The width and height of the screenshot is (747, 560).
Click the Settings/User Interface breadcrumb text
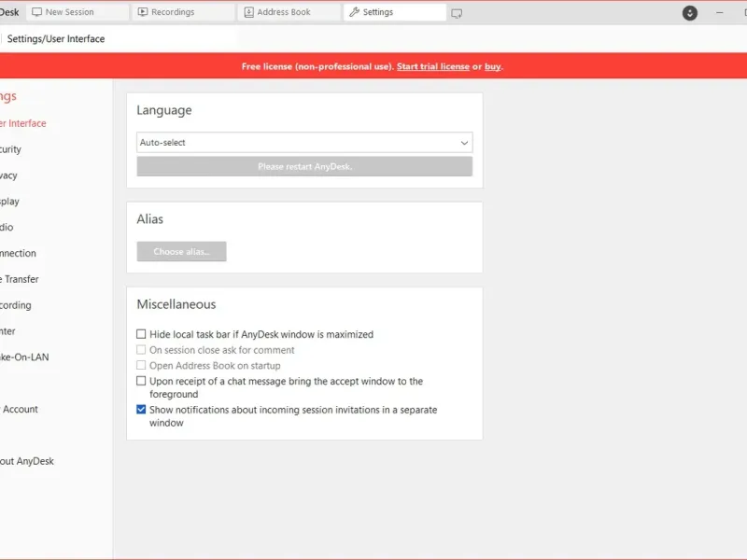click(56, 39)
